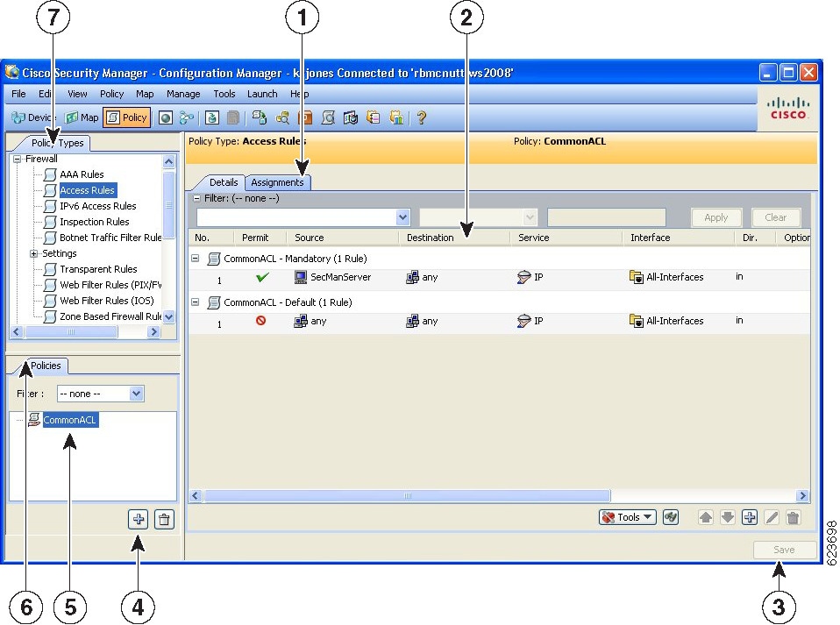
Task: Click the green permit checkmark in Mandatory rule
Action: [x=262, y=277]
